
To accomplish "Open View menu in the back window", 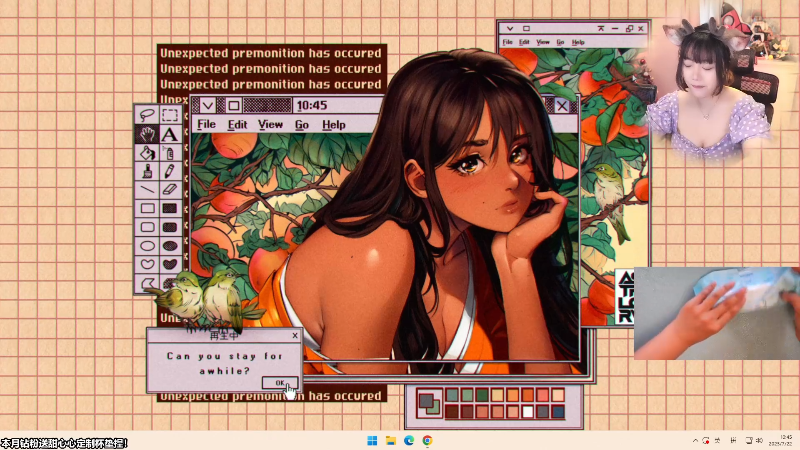I will (542, 42).
